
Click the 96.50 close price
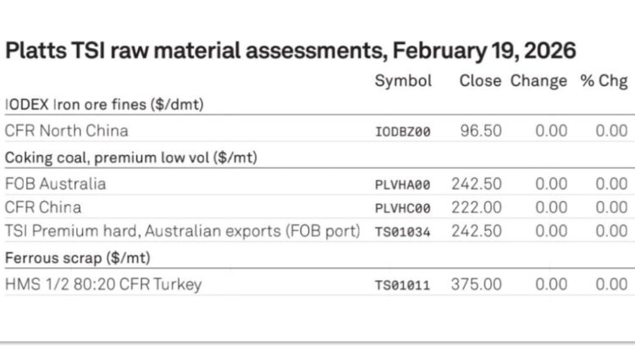coord(481,130)
